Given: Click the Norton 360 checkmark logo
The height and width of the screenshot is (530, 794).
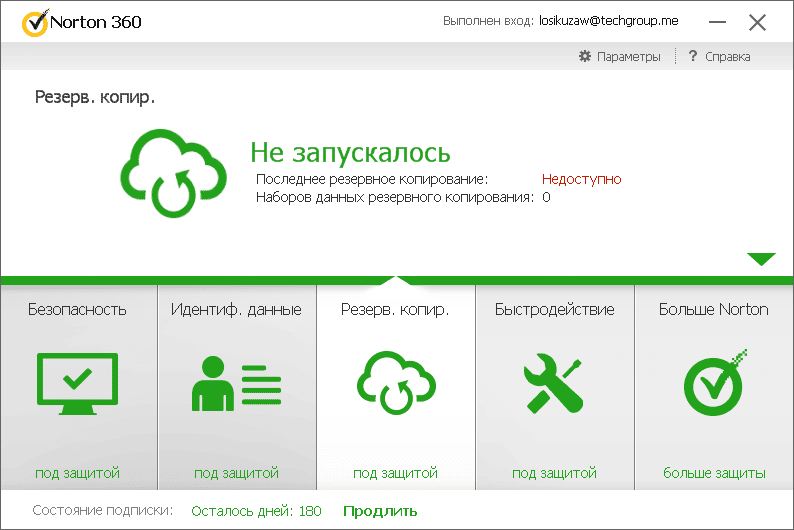Looking at the screenshot, I should [x=35, y=23].
